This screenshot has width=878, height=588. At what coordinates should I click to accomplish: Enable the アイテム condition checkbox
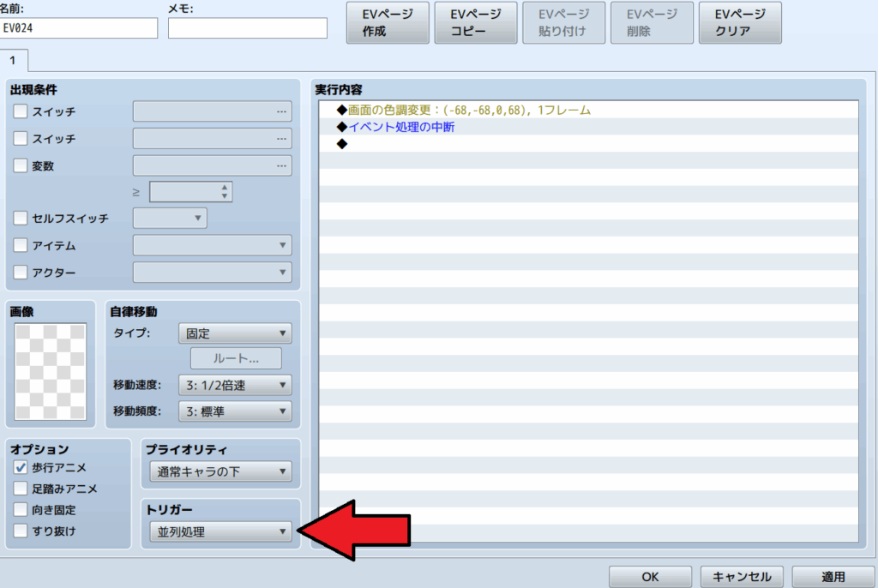click(x=21, y=245)
